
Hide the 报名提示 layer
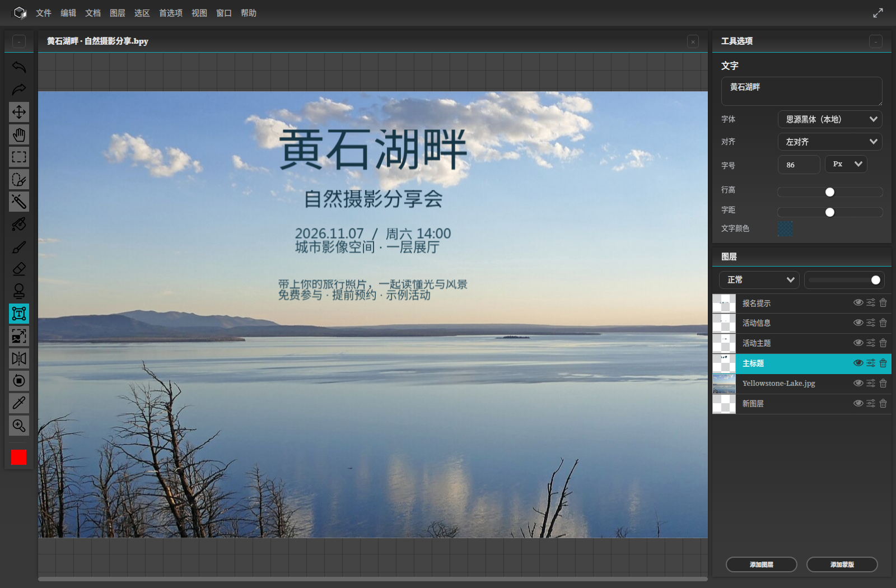click(858, 302)
